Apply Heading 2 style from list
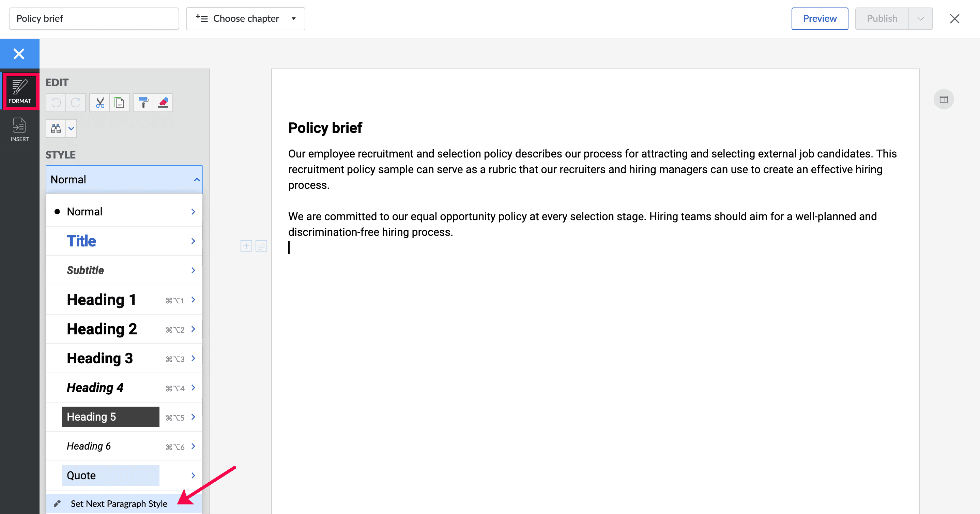This screenshot has height=514, width=980. pyautogui.click(x=102, y=329)
